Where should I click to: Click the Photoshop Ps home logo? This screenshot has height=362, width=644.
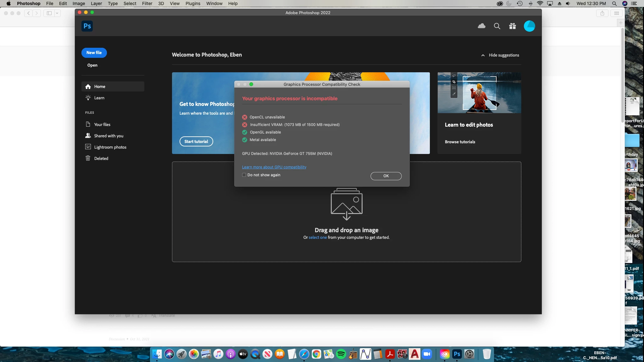tap(87, 26)
